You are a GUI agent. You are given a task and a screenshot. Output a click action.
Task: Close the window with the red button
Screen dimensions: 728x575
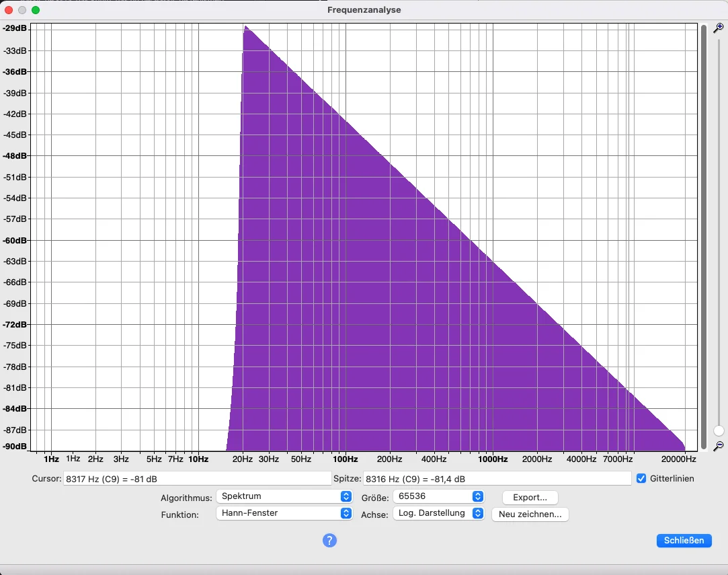[x=9, y=10]
